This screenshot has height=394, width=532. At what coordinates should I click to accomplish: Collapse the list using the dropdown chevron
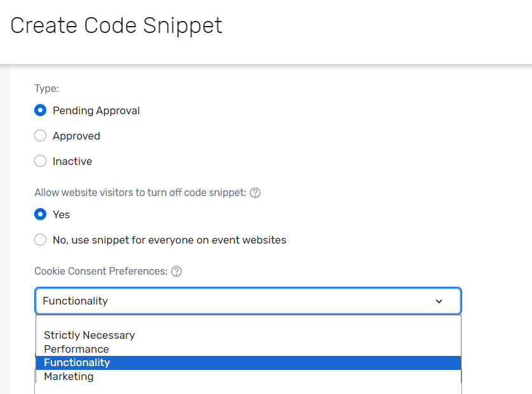439,301
